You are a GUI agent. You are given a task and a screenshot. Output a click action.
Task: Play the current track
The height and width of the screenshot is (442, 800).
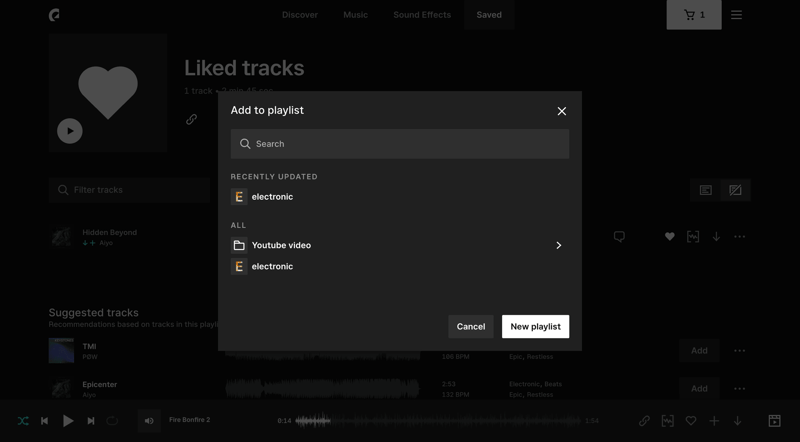tap(68, 421)
